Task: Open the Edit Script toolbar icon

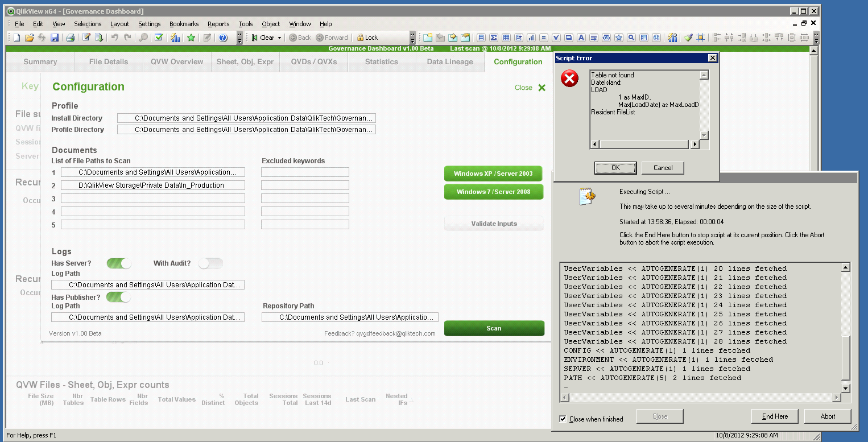Action: (86, 38)
